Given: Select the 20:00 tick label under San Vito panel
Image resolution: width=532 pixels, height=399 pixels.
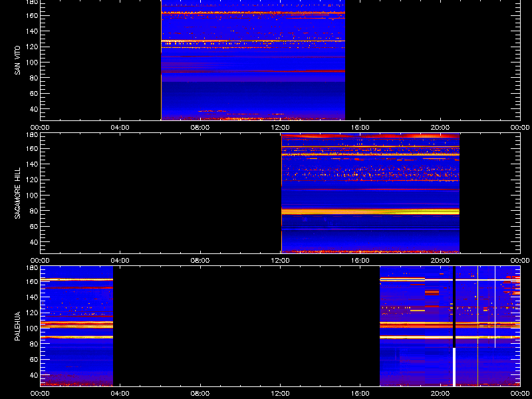Looking at the screenshot, I should 440,128.
